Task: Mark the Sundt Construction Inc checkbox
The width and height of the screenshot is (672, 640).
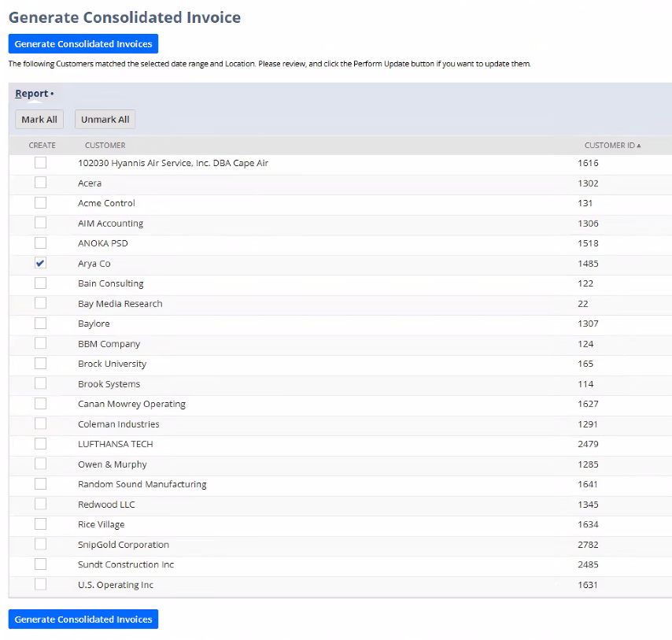Action: pyautogui.click(x=40, y=564)
